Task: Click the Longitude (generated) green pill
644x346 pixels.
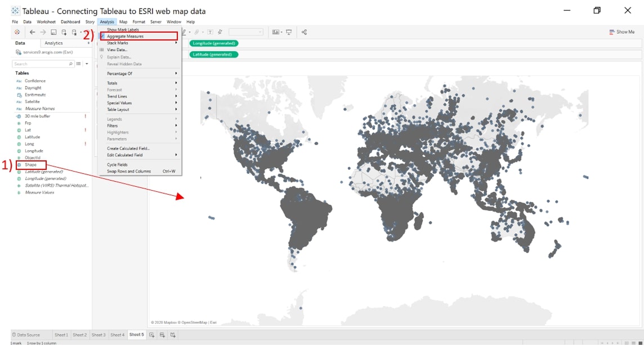Action: pyautogui.click(x=213, y=43)
